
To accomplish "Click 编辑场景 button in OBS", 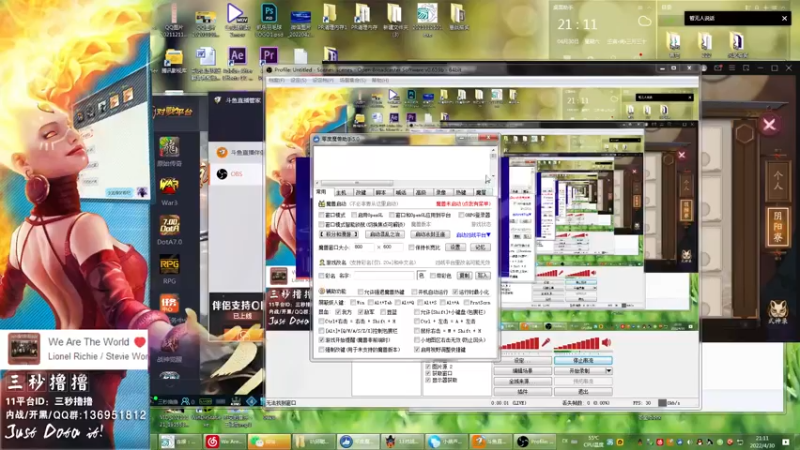I will pos(522,371).
